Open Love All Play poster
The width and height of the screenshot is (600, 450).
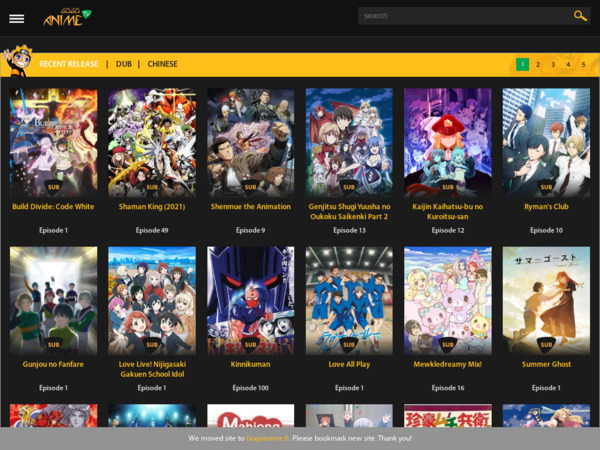pyautogui.click(x=349, y=301)
